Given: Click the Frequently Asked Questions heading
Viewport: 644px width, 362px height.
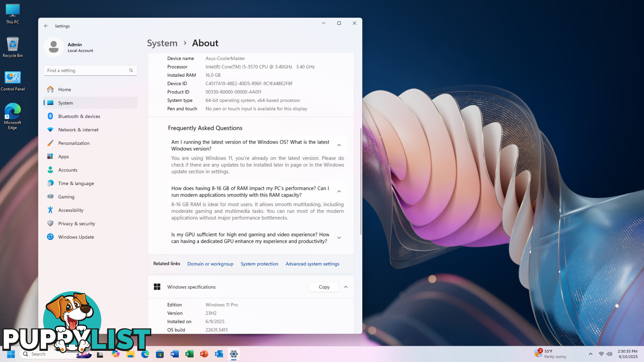Looking at the screenshot, I should point(205,128).
